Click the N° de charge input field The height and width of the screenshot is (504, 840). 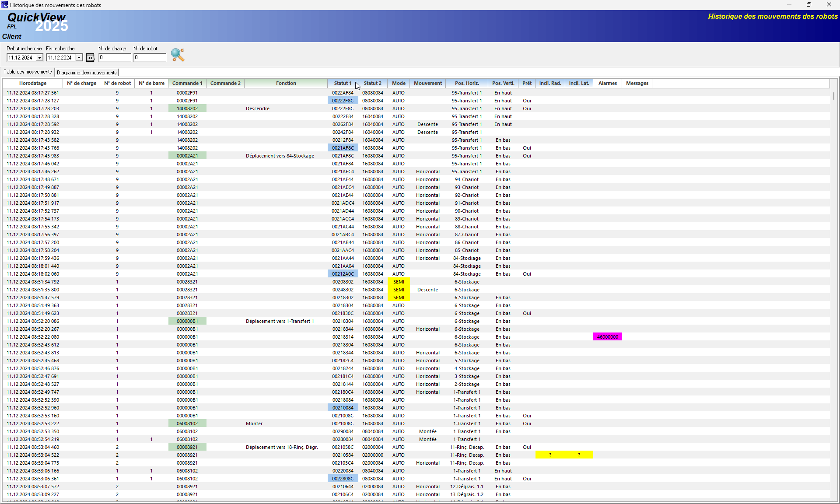point(115,57)
